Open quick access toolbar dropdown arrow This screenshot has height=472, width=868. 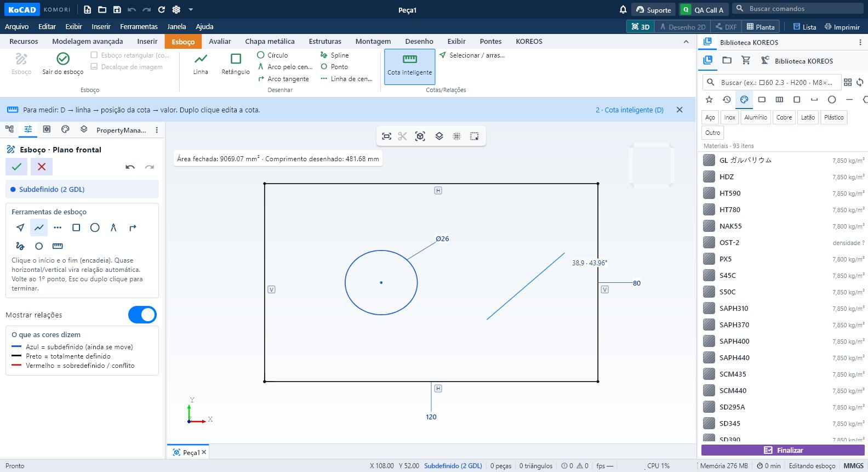pyautogui.click(x=191, y=9)
